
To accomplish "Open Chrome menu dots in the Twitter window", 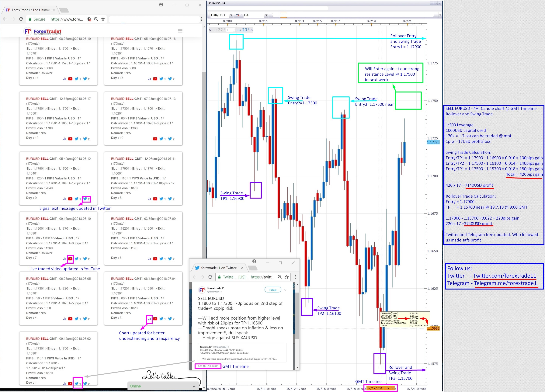I will (x=296, y=277).
